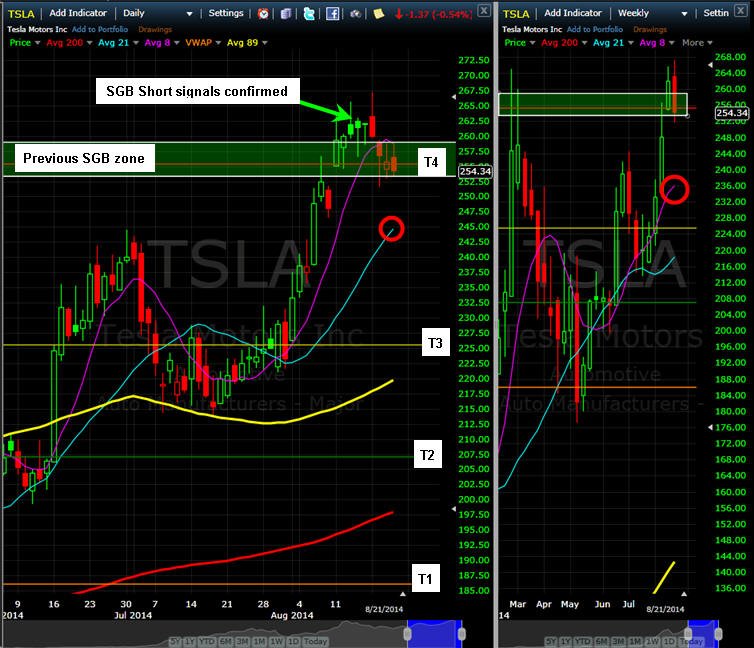Grab the right handle of the daily range slider
Image resolution: width=754 pixels, height=648 pixels.
[462, 633]
